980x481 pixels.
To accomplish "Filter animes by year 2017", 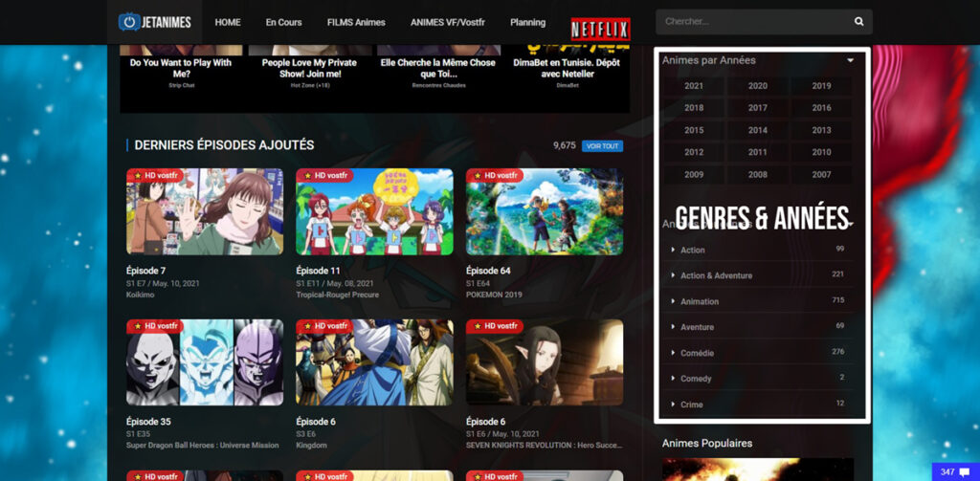I will (x=758, y=108).
